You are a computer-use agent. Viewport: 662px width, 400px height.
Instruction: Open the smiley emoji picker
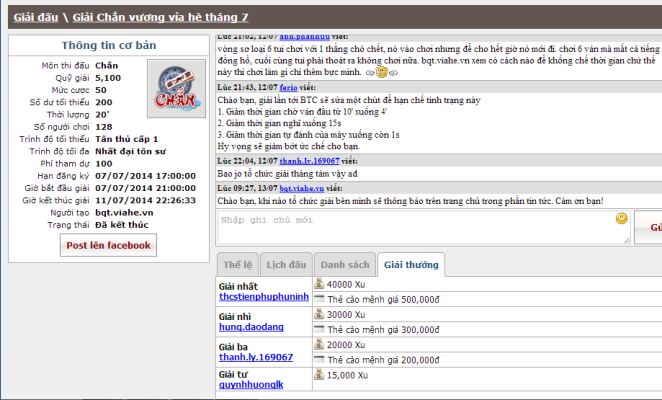tap(621, 218)
